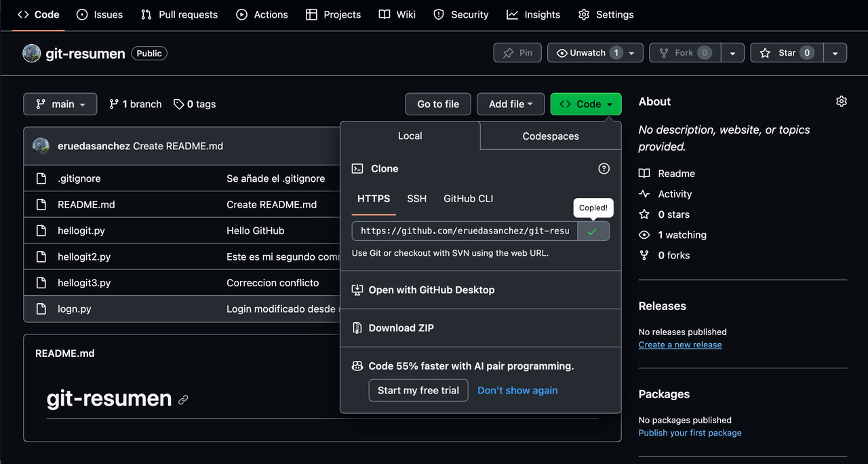The height and width of the screenshot is (464, 868).
Task: Pin this repository
Action: [x=517, y=53]
